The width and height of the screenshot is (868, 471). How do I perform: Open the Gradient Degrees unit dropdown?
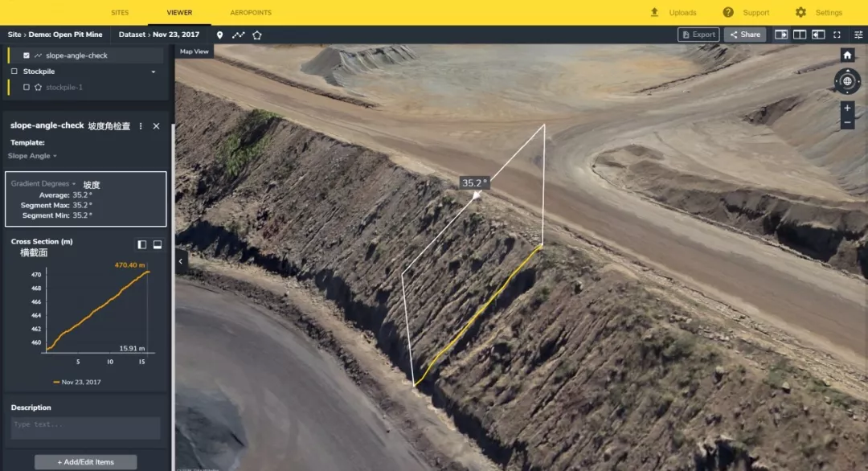43,184
